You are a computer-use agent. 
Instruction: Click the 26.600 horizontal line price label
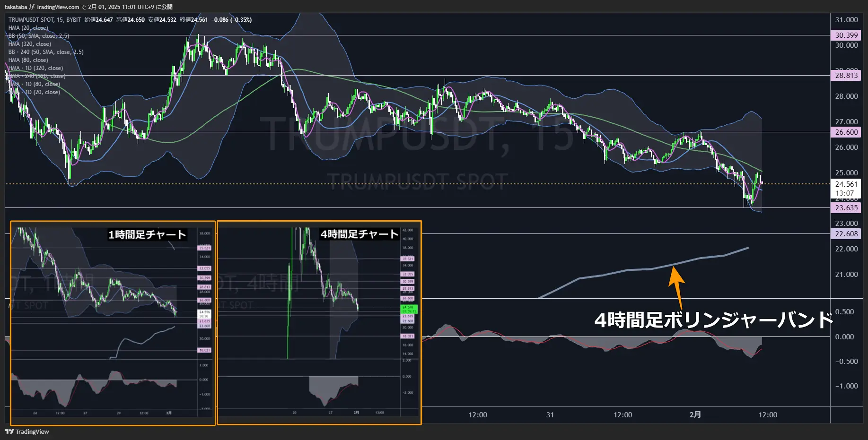(846, 132)
